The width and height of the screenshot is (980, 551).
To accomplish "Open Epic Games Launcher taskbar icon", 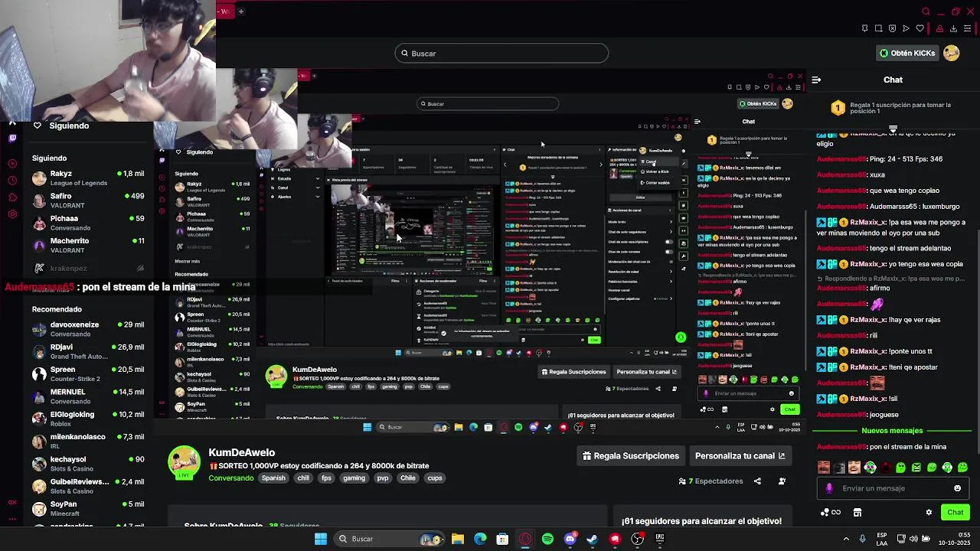I will [659, 539].
